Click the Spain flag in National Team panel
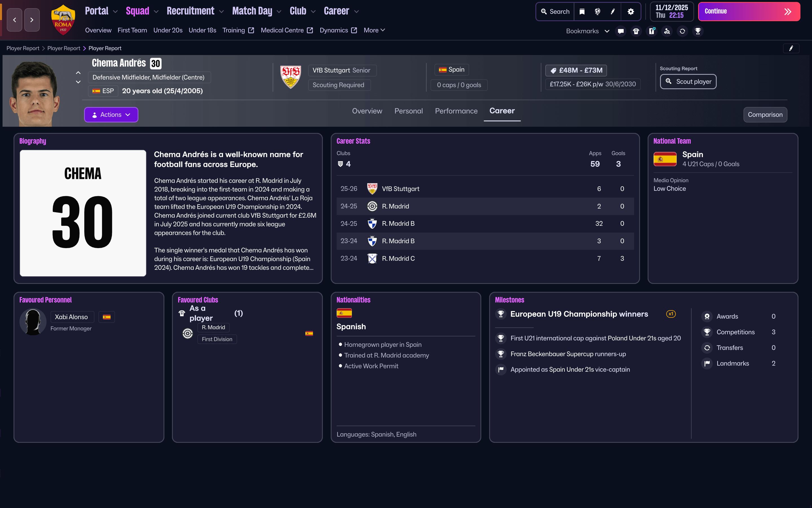812x508 pixels. (x=665, y=159)
